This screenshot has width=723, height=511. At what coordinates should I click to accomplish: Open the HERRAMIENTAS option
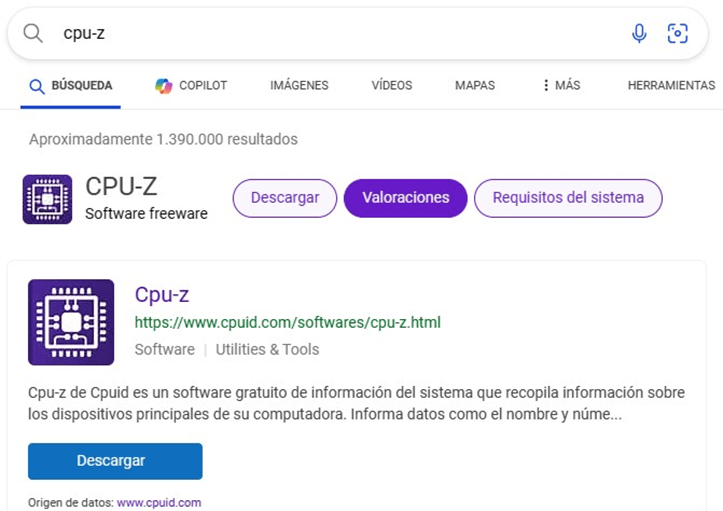pos(671,85)
